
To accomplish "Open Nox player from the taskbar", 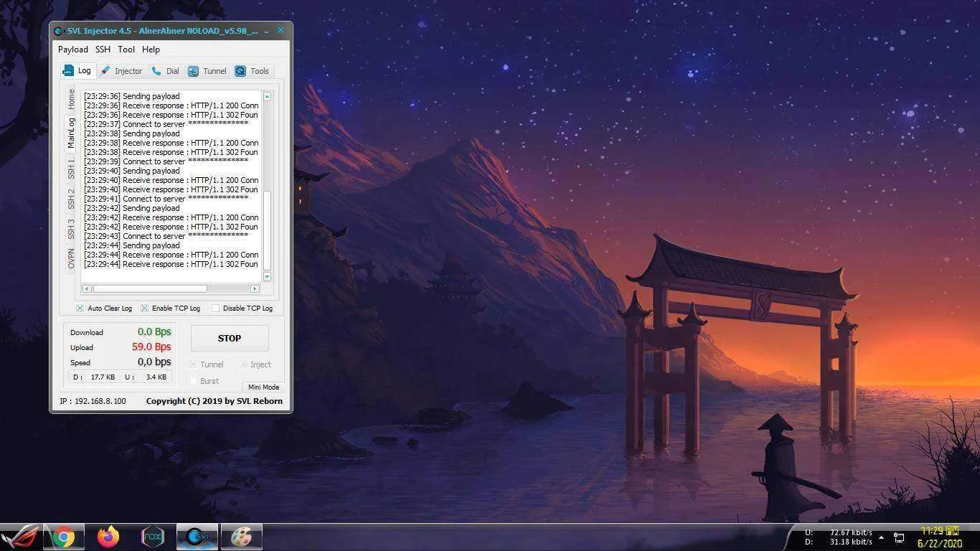I will pos(153,537).
